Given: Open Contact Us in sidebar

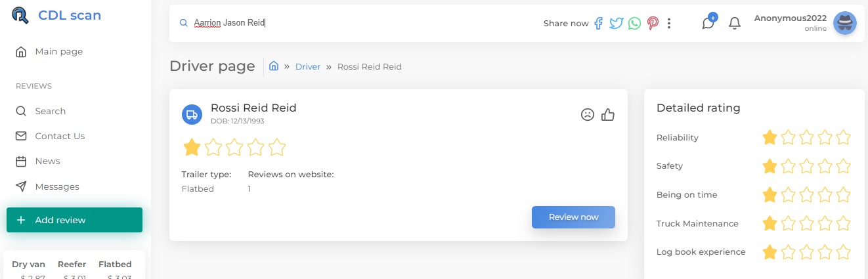Looking at the screenshot, I should [60, 136].
